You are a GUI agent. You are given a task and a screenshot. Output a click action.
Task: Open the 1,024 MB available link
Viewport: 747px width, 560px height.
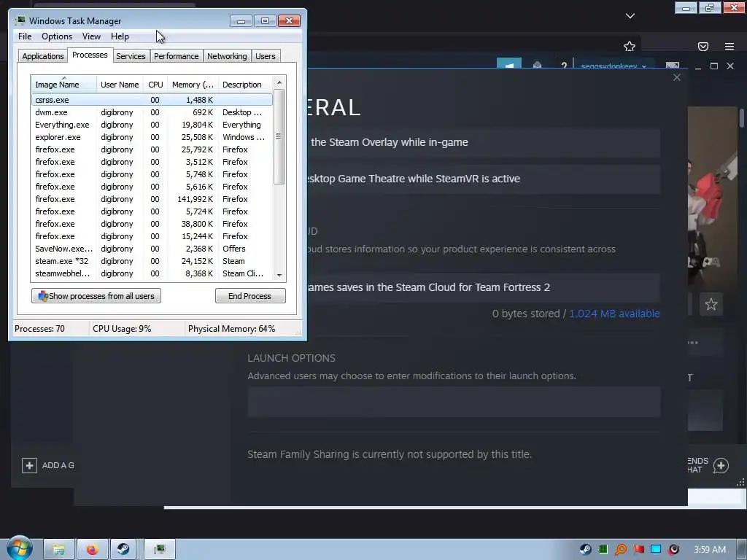point(614,314)
